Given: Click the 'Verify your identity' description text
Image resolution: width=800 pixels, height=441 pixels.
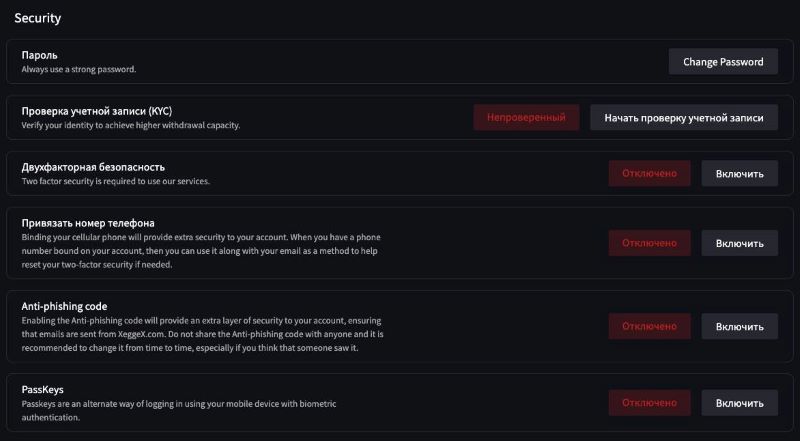Looking at the screenshot, I should tap(130, 126).
